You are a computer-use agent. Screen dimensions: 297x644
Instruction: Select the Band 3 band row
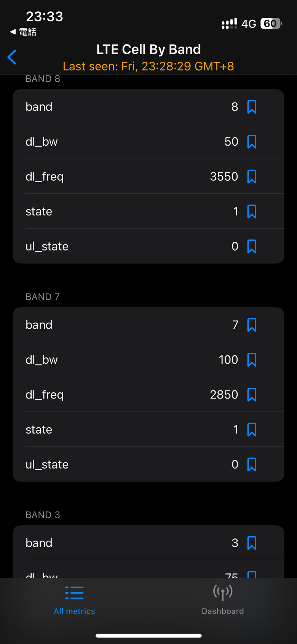tap(148, 543)
